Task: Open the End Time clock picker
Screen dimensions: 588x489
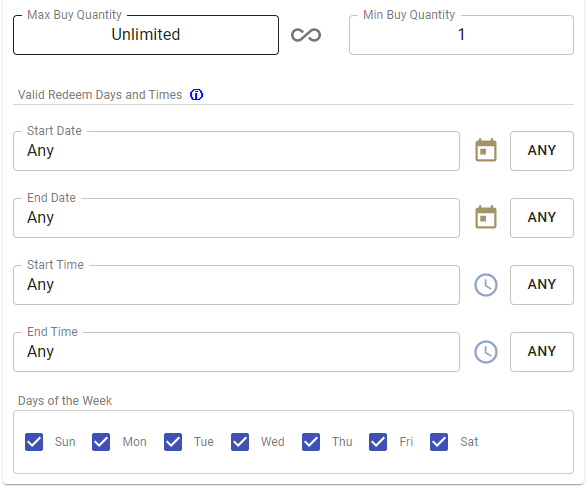Action: point(486,352)
